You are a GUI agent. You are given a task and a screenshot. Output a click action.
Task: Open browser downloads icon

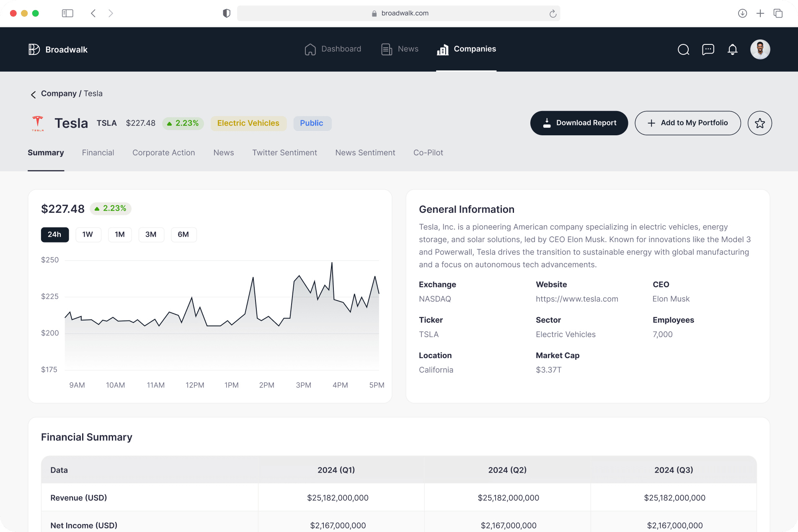742,13
